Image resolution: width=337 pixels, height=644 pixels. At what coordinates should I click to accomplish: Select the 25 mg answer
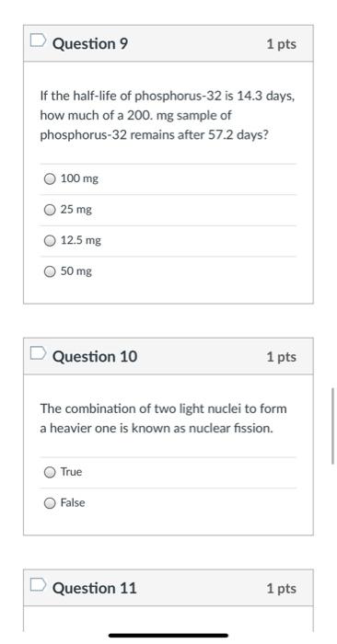(x=50, y=210)
